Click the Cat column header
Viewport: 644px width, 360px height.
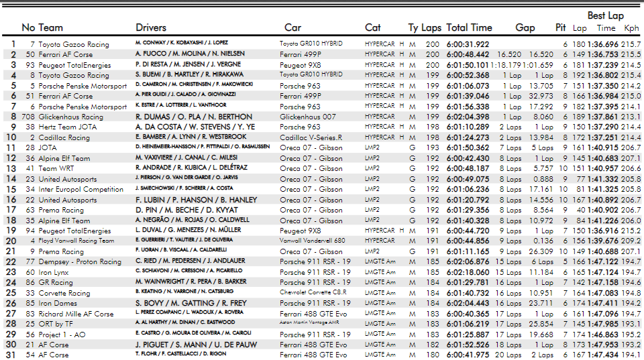pyautogui.click(x=372, y=27)
